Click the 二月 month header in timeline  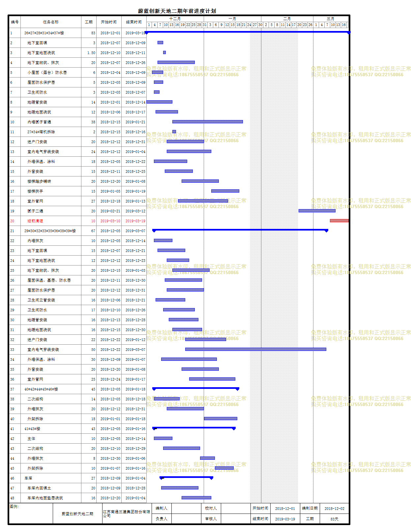[x=287, y=19]
